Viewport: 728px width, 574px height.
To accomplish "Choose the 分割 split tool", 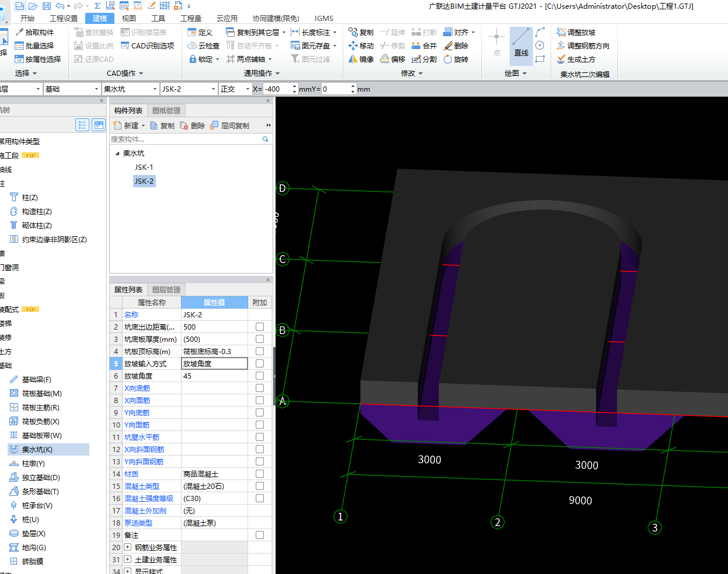I will point(424,59).
